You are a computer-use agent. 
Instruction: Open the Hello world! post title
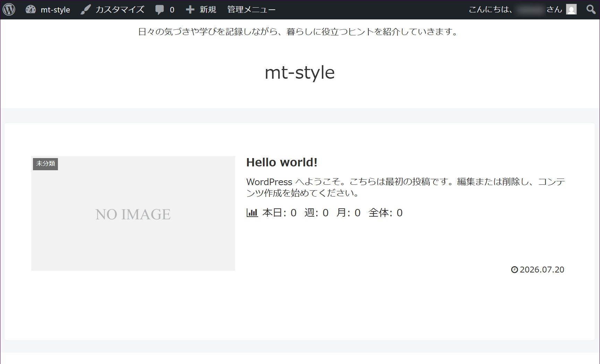(x=282, y=162)
